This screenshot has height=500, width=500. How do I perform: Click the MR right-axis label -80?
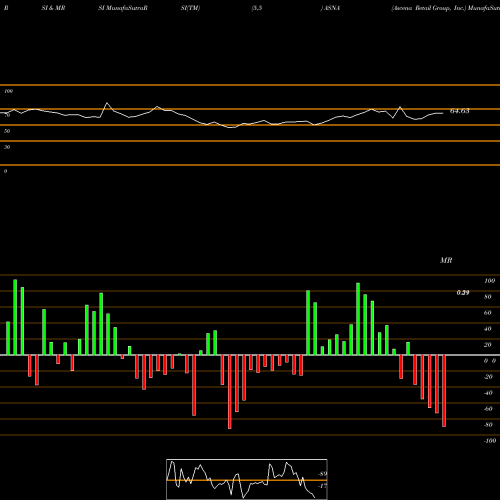488,425
